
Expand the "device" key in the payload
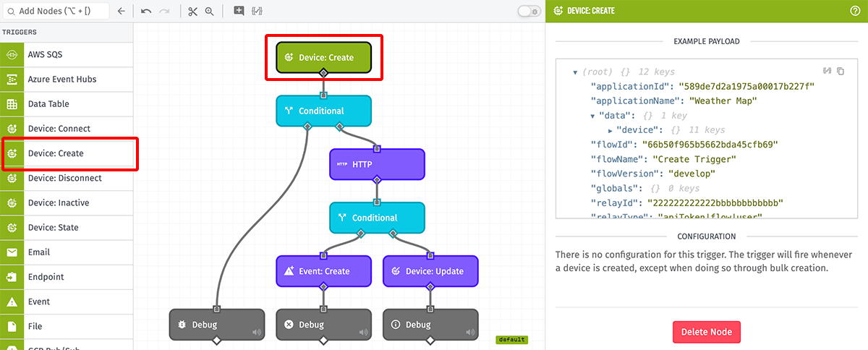point(610,130)
